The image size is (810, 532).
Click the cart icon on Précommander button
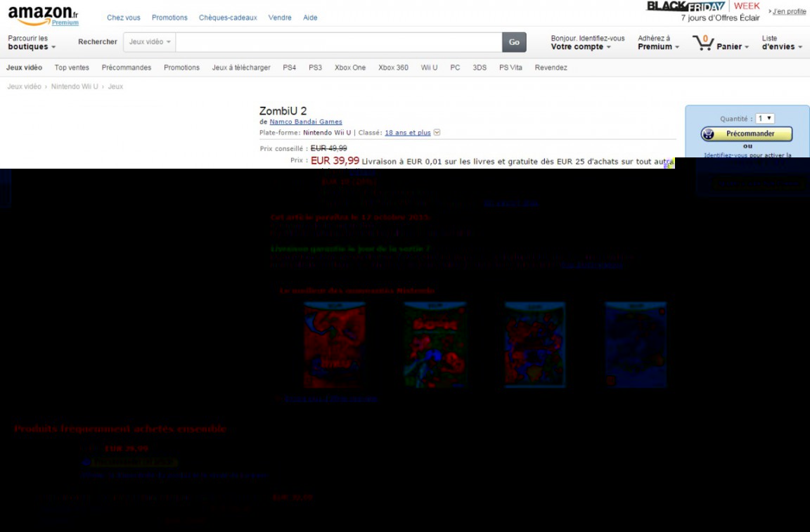[x=709, y=134]
